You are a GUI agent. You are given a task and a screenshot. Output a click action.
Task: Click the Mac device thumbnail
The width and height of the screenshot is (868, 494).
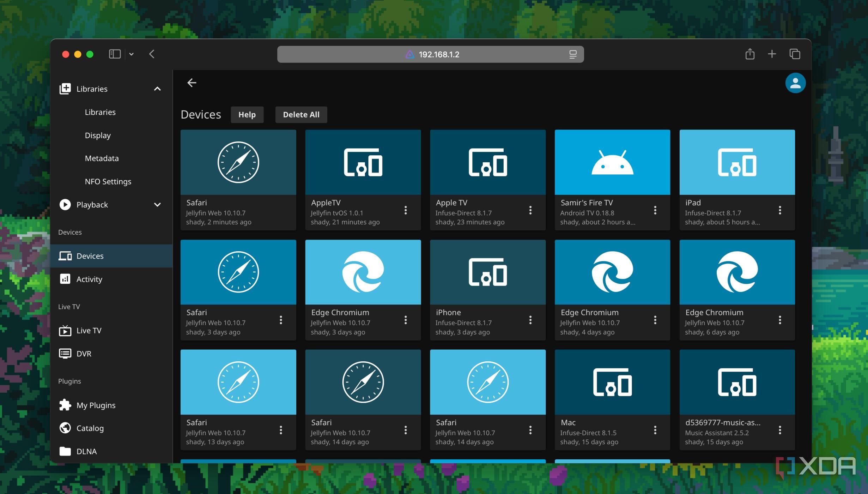coord(612,382)
